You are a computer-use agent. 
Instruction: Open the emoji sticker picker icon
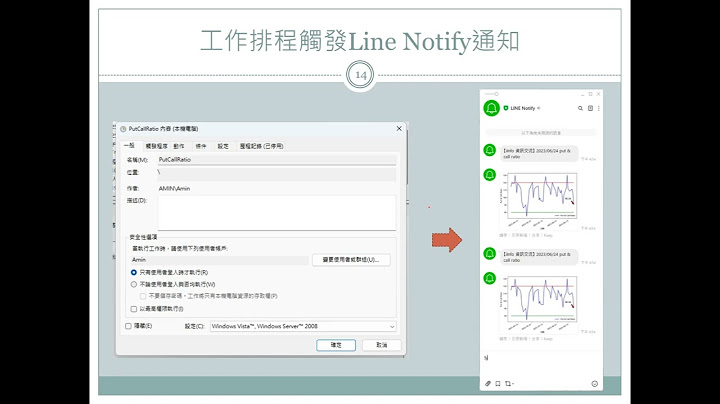(x=595, y=384)
